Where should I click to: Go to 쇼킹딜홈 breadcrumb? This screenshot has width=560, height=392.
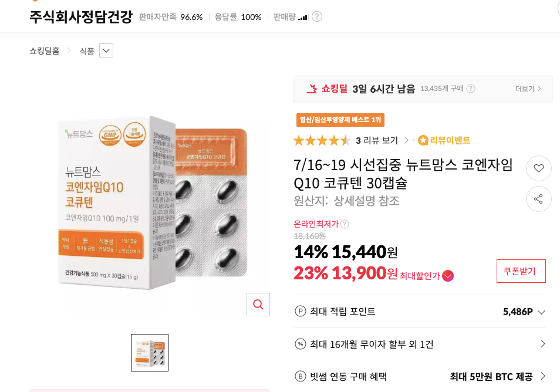(x=44, y=51)
